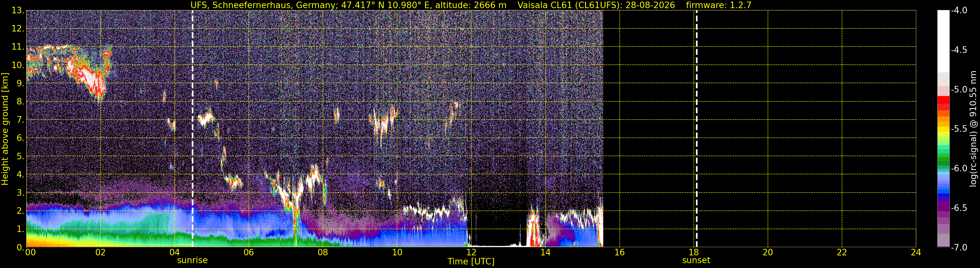Click the y-axis tick label '7.'

20,120
